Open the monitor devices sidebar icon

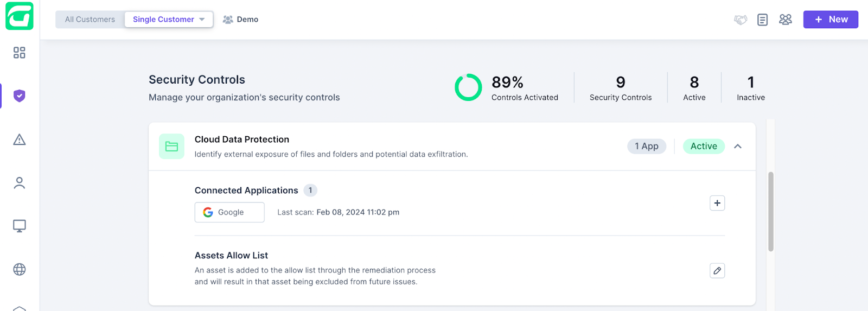20,226
